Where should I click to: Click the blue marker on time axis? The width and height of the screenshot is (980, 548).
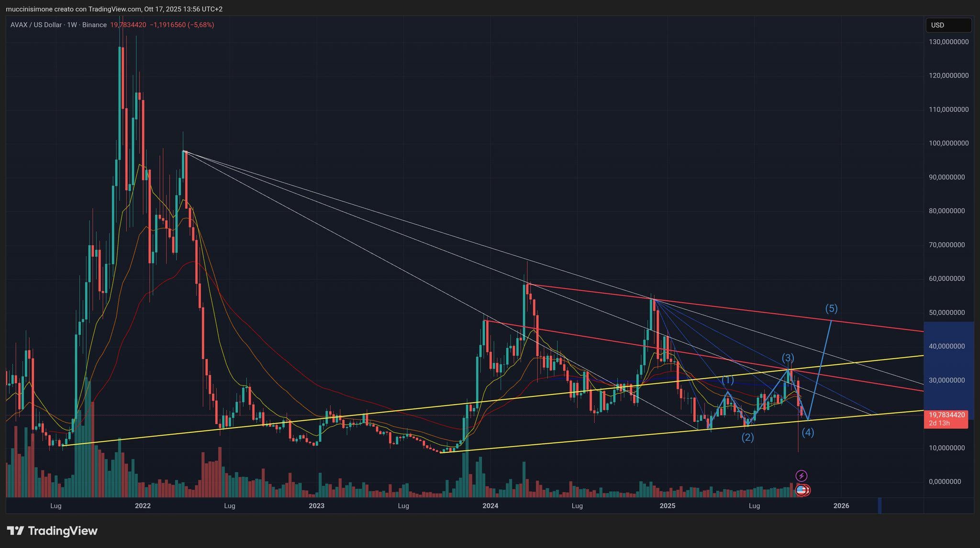click(x=880, y=506)
